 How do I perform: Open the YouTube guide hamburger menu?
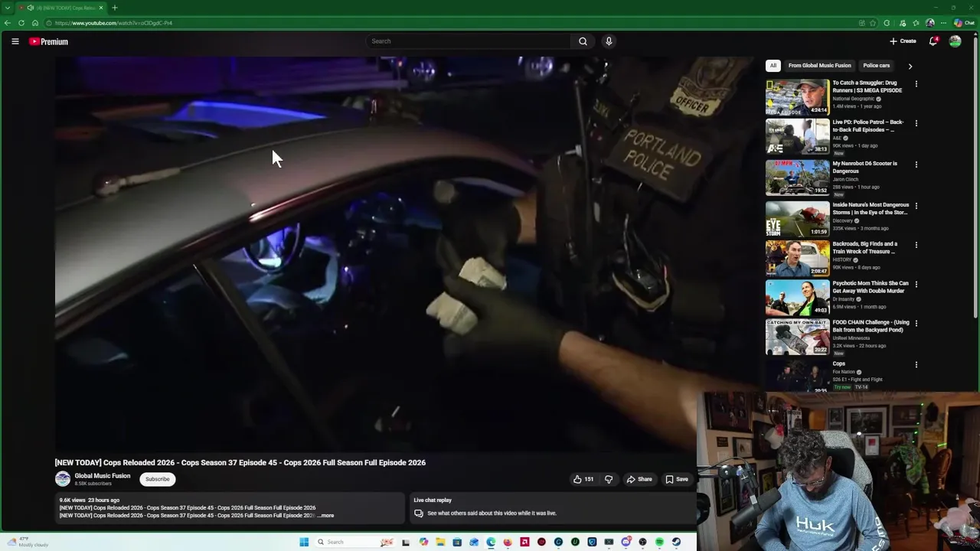tap(15, 41)
